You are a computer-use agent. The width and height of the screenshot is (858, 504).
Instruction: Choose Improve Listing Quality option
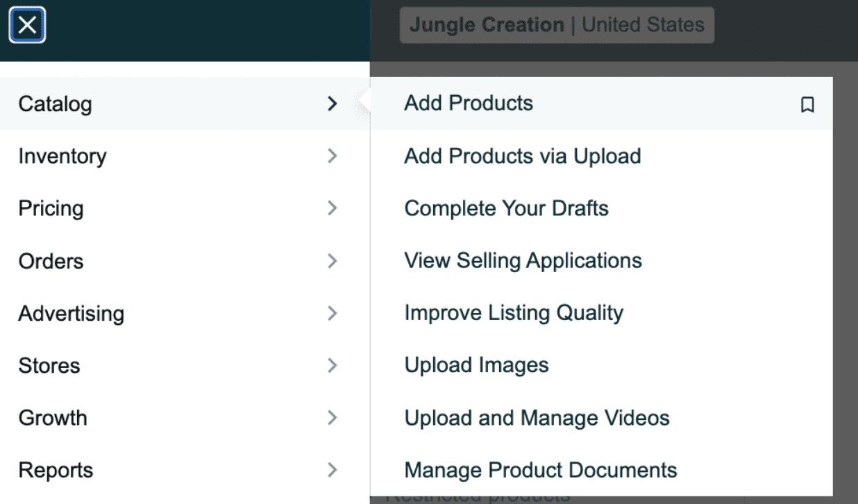click(514, 313)
